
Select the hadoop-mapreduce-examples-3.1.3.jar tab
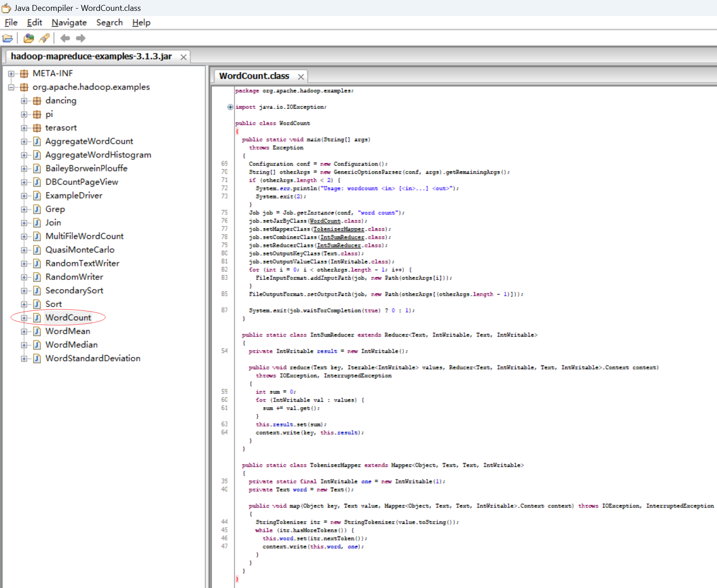(x=91, y=57)
